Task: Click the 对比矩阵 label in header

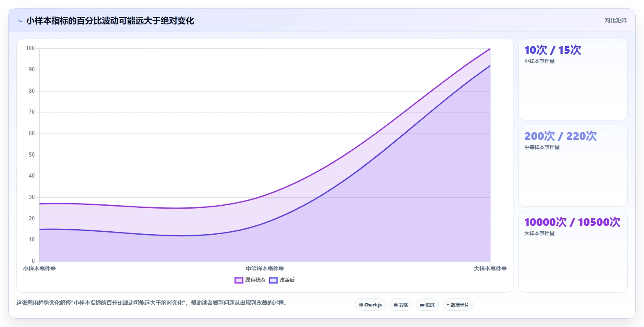Action: [615, 20]
